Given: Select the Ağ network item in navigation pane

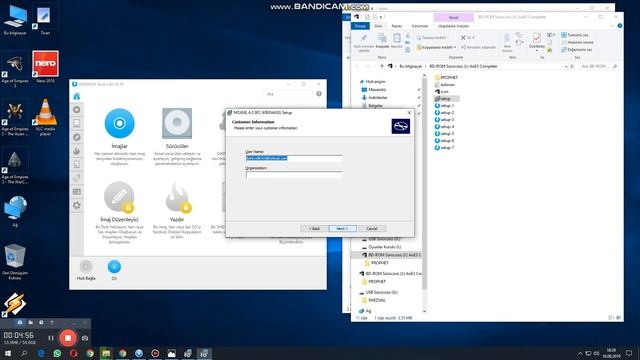Looking at the screenshot, I should 365,311.
